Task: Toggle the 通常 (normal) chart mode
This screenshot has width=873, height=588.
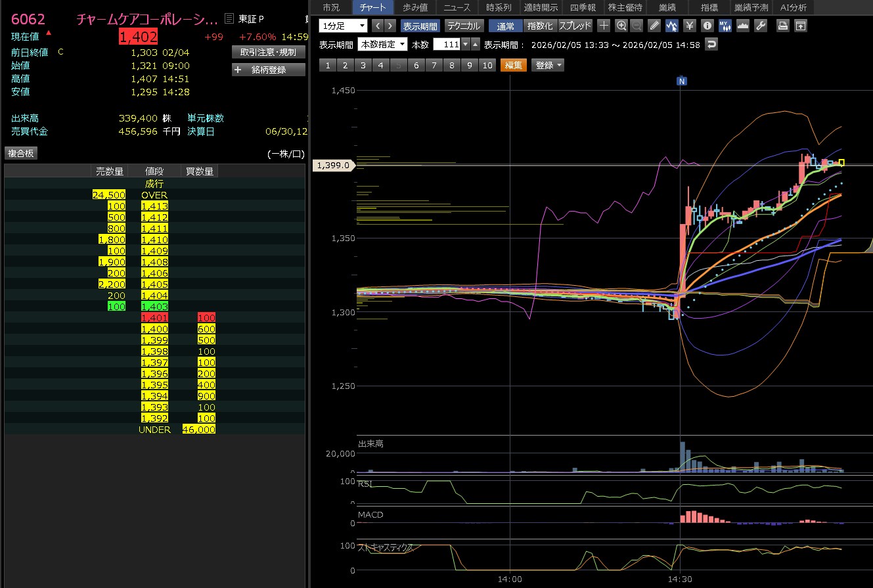Action: 506,26
